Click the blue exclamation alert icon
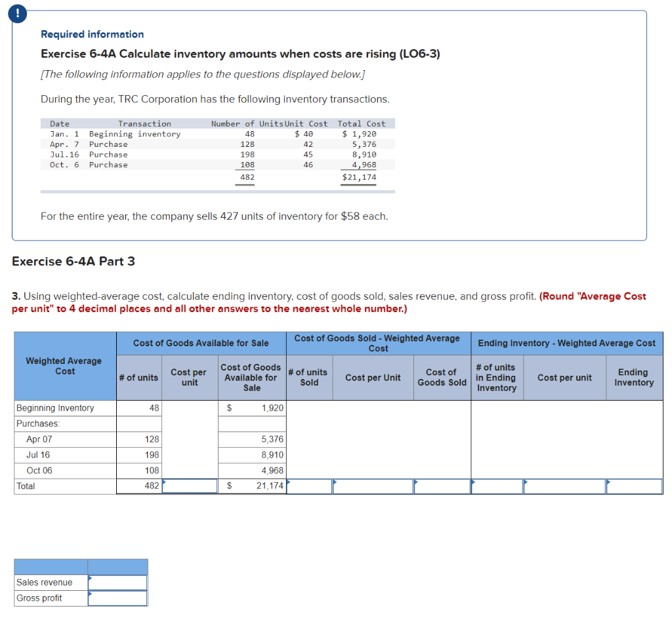This screenshot has width=672, height=621. (17, 14)
